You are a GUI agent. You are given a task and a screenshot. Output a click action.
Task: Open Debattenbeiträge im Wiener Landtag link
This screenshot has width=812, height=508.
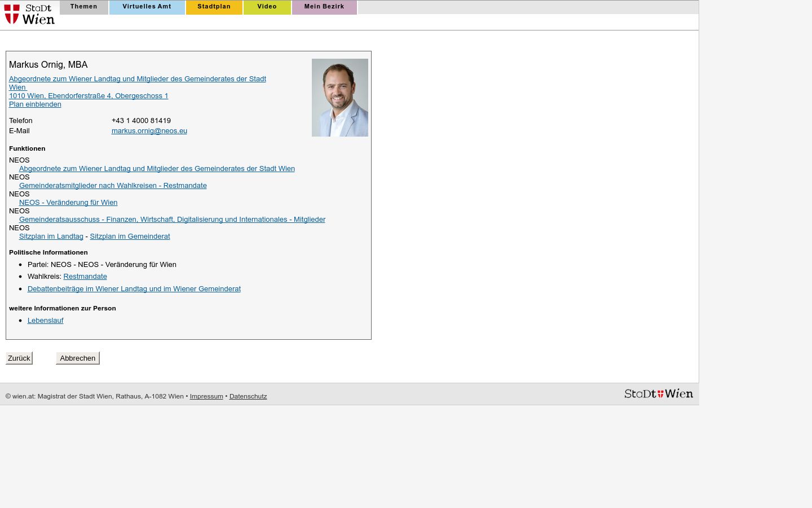coord(134,289)
